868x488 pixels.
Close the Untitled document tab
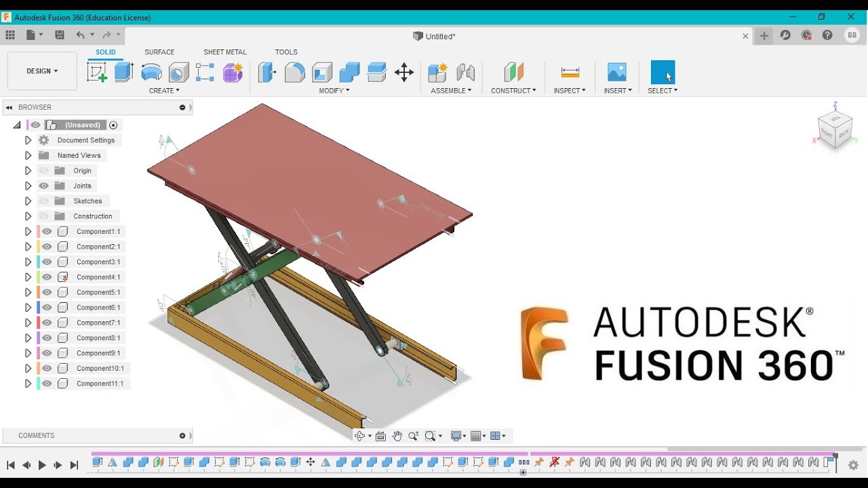click(745, 36)
